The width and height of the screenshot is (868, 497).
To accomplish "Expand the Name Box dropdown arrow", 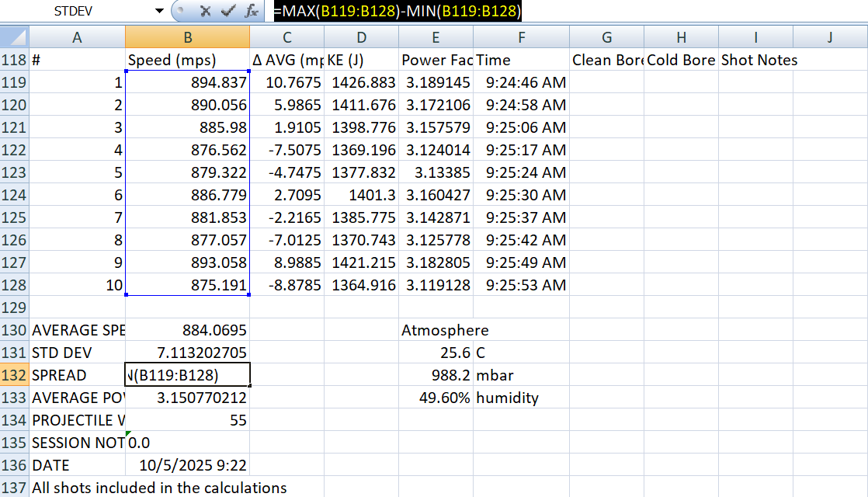I will pyautogui.click(x=160, y=12).
